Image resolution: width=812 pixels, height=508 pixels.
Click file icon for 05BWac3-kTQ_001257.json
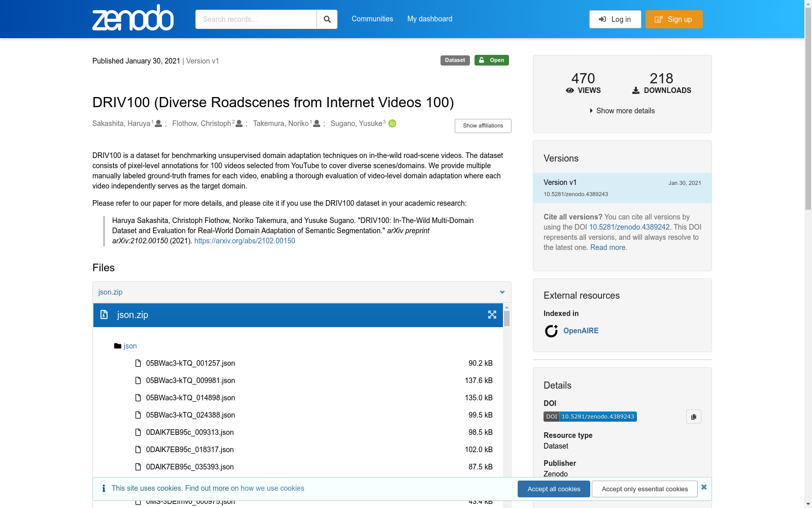[138, 363]
